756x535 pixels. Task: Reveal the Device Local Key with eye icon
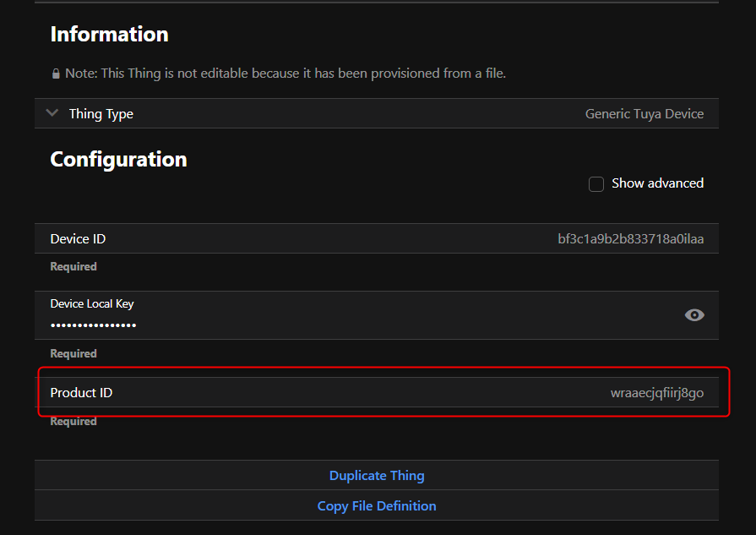[694, 315]
